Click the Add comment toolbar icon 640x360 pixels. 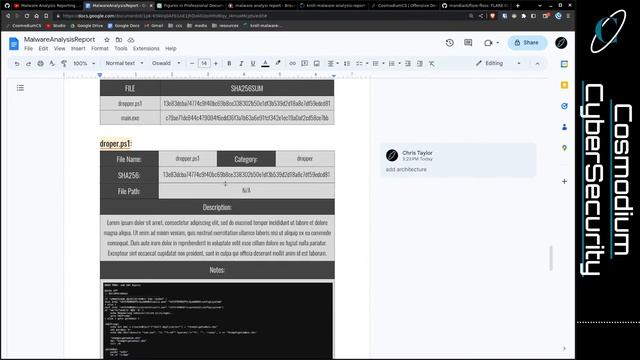coord(304,64)
